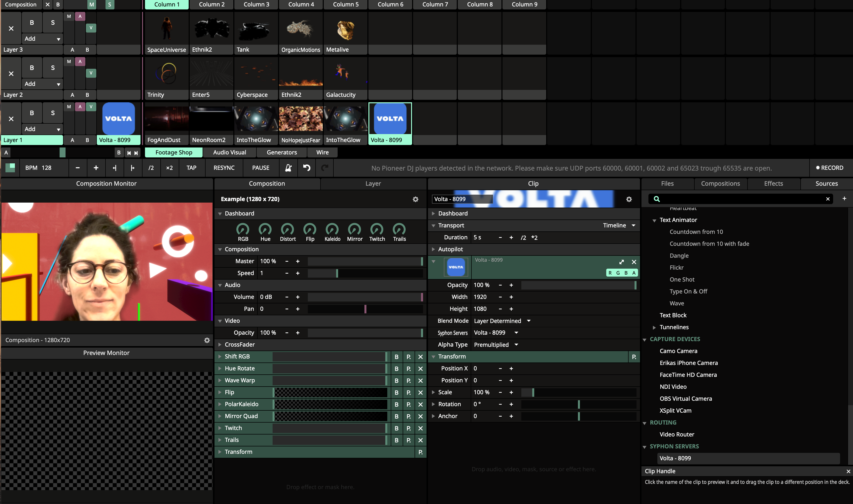Viewport: 853px width, 504px height.
Task: Open Composition settings gear icon
Action: (415, 199)
